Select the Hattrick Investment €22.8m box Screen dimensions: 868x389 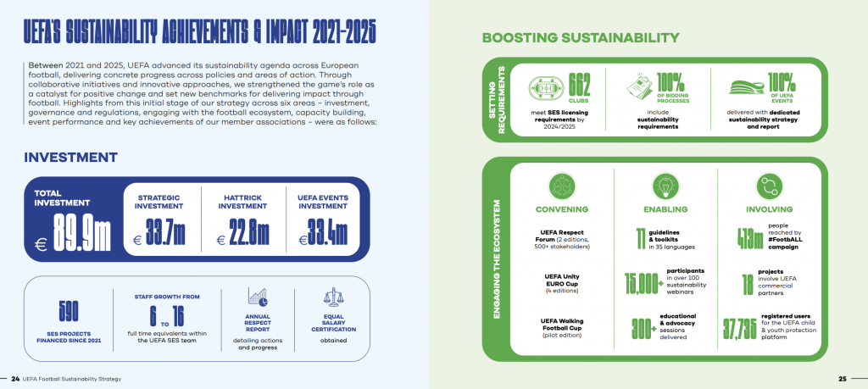click(244, 219)
